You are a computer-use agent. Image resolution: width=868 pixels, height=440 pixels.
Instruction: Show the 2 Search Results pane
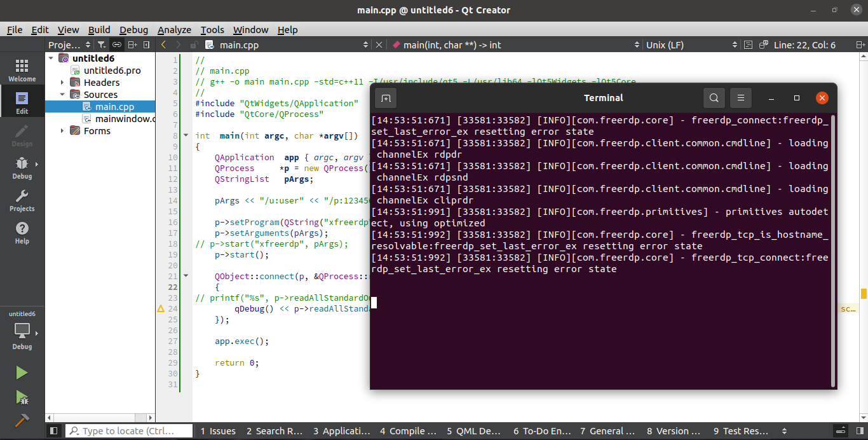275,431
